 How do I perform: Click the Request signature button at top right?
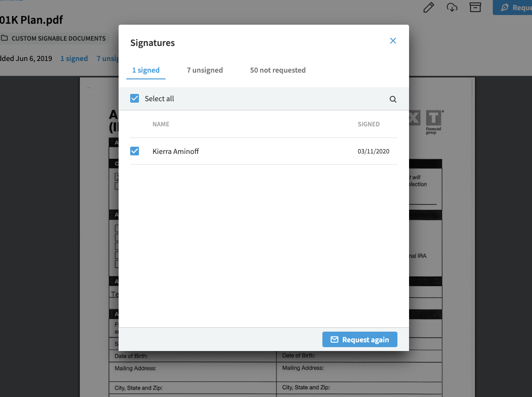click(513, 7)
